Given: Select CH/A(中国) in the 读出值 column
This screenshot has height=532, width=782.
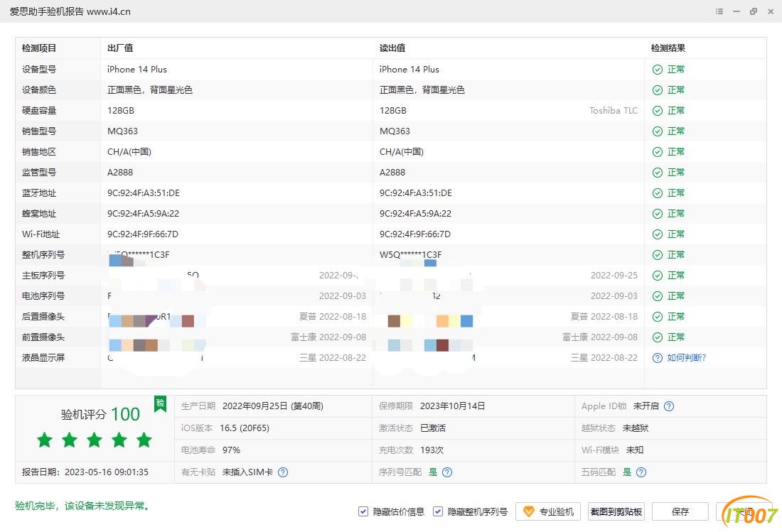Looking at the screenshot, I should coord(402,152).
